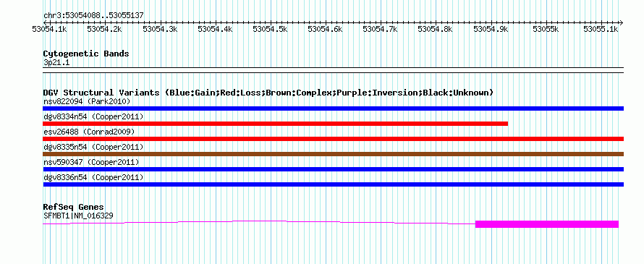Click the 3p21.1 band label
The height and width of the screenshot is (264, 644).
[56, 62]
